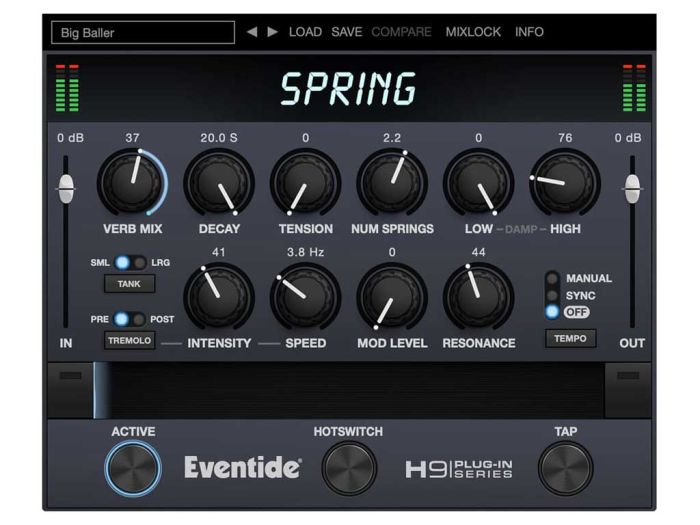Image resolution: width=700 pixels, height=525 pixels.
Task: Toggle the ACTIVE footswitch
Action: pos(133,468)
